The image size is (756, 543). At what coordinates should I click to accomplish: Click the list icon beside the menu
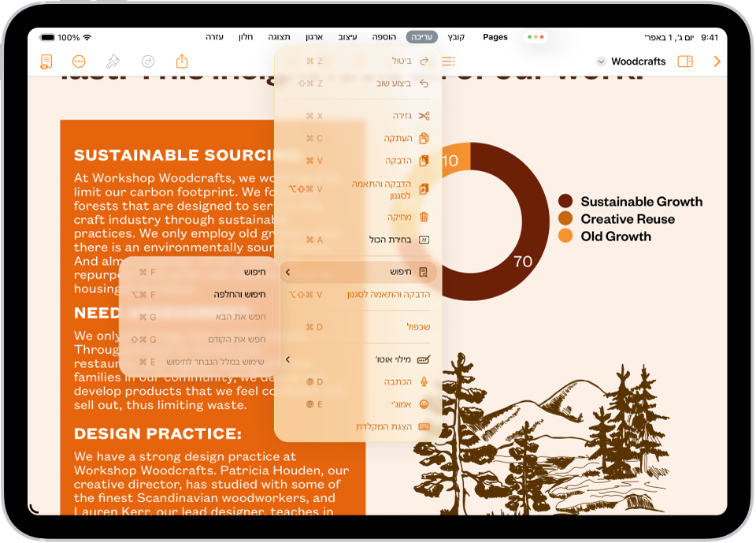coord(448,61)
